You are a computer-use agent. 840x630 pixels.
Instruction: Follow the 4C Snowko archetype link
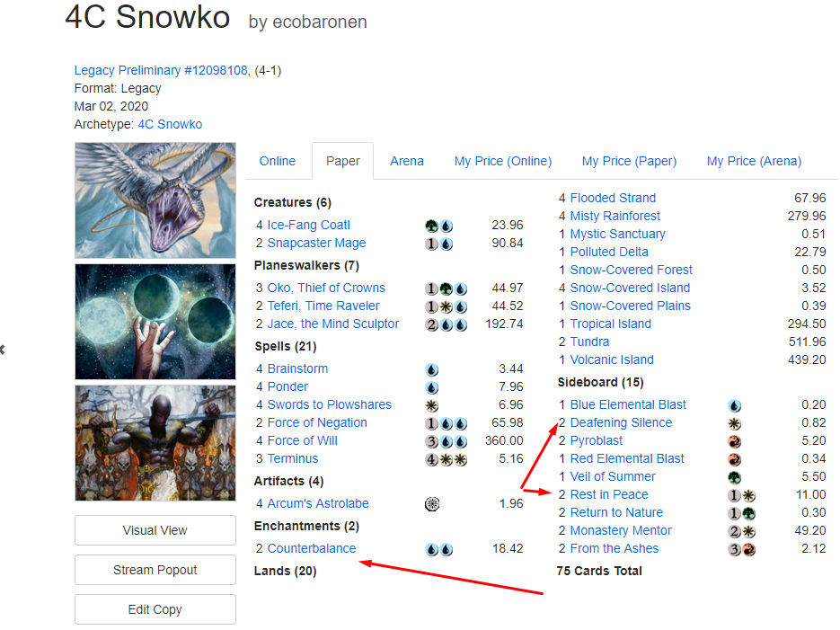170,124
